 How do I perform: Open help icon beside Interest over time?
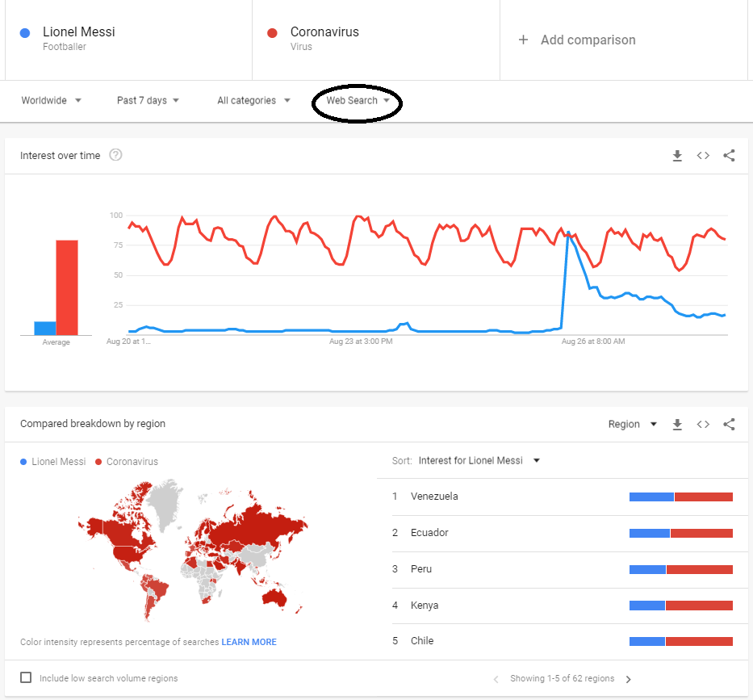coord(115,155)
